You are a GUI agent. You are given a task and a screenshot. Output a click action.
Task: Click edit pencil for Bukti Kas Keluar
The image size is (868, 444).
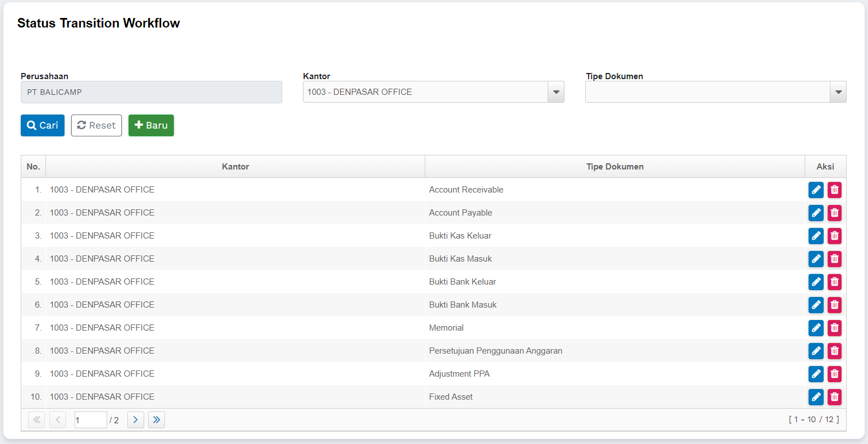point(816,236)
